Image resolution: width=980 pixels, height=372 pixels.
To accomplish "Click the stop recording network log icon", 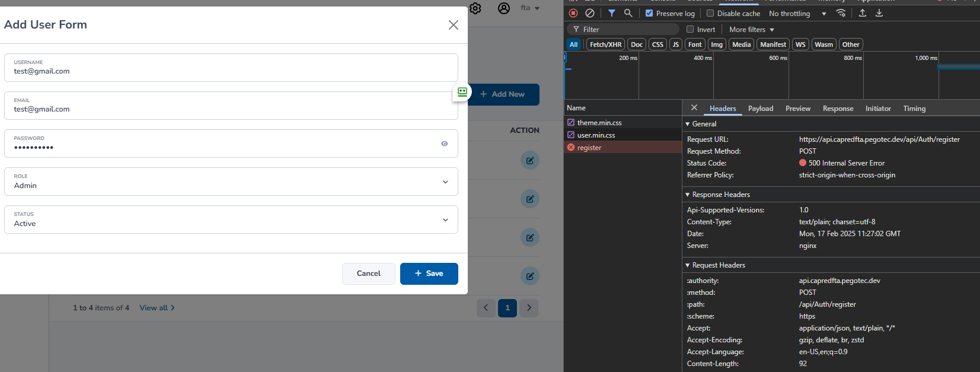I will [573, 13].
